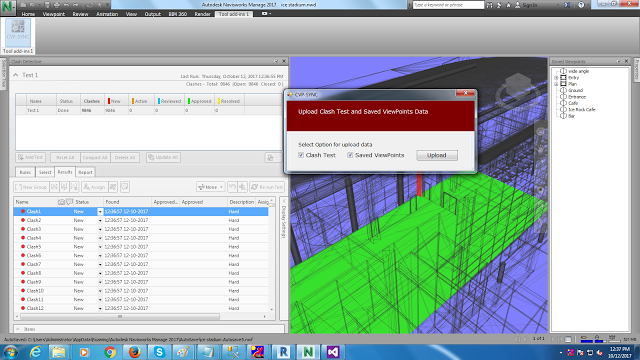Expand the Items panel at bottom
The image size is (640, 360).
click(x=18, y=329)
